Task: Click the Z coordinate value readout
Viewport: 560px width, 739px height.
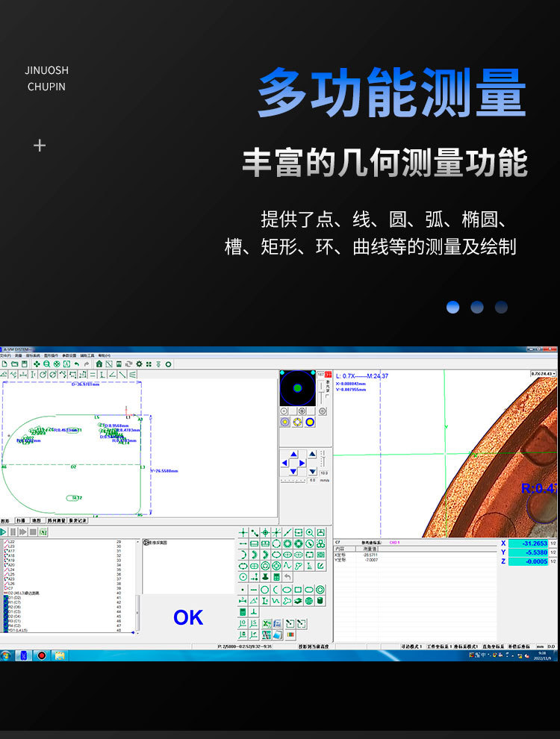Action: tap(528, 561)
